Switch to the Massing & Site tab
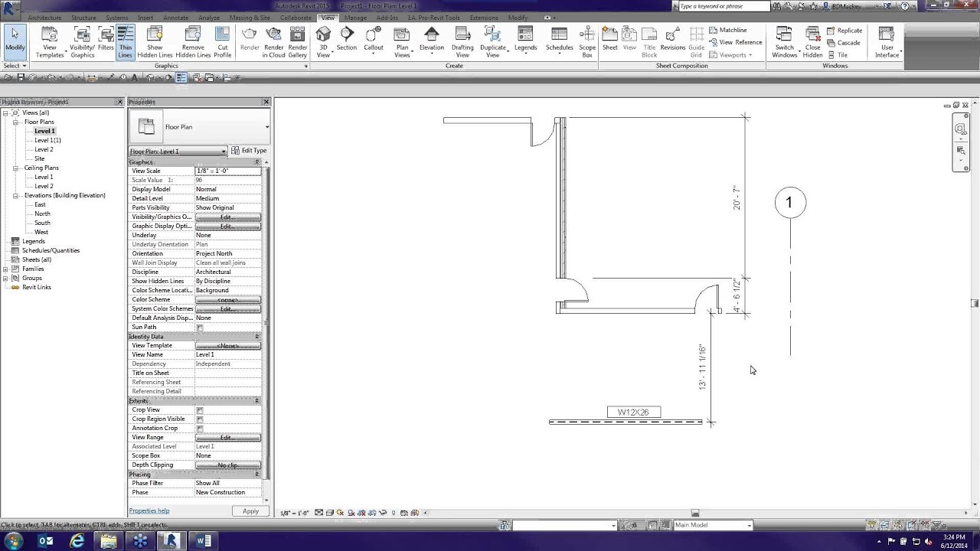 point(250,18)
